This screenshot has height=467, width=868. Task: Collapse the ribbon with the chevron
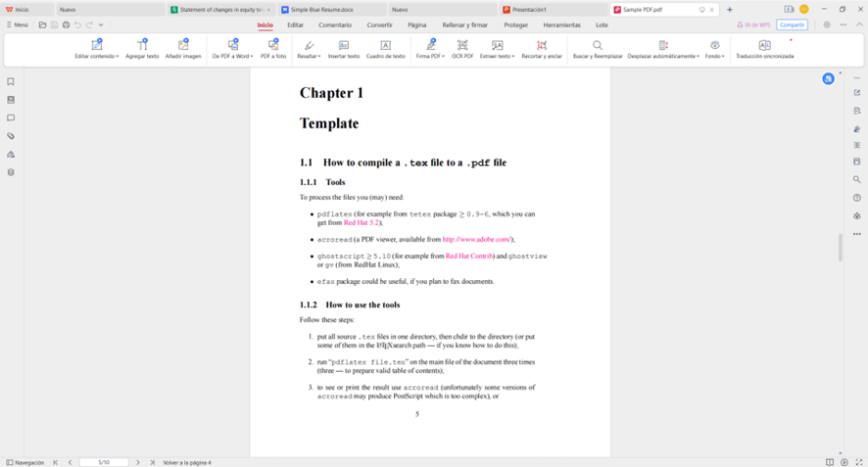[859, 24]
